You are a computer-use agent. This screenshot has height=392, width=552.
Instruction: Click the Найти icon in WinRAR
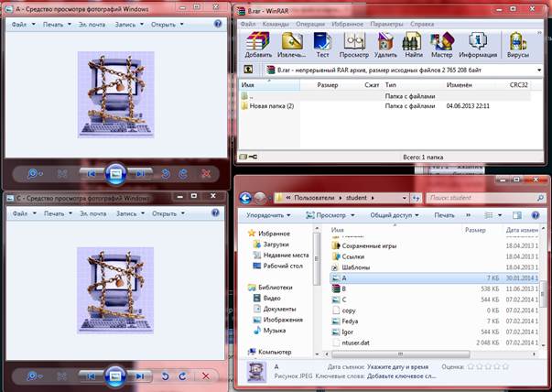[x=413, y=45]
